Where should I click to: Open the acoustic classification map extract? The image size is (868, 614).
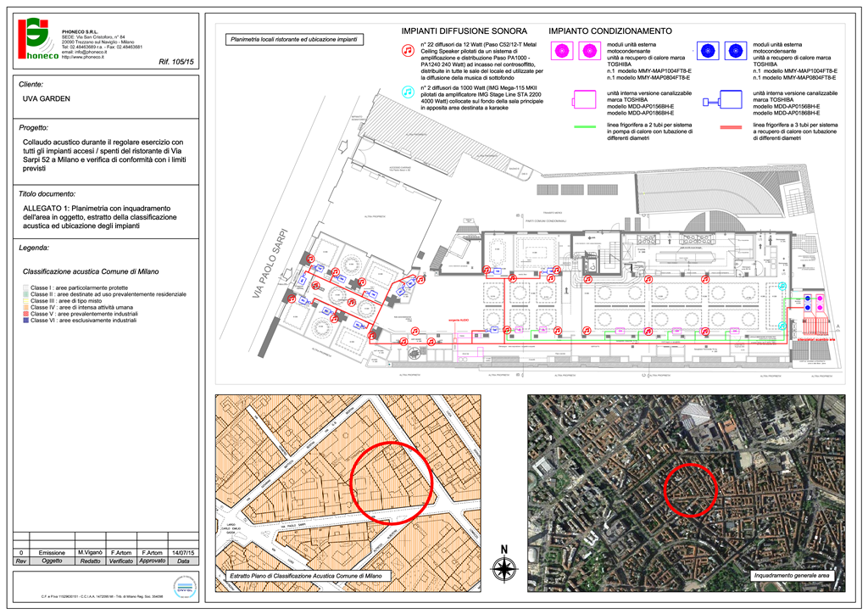348,493
